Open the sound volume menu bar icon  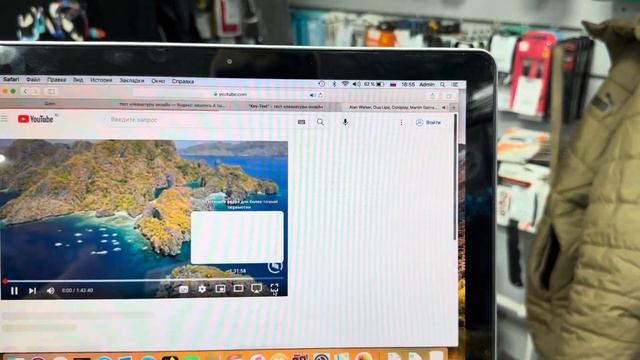[x=357, y=84]
